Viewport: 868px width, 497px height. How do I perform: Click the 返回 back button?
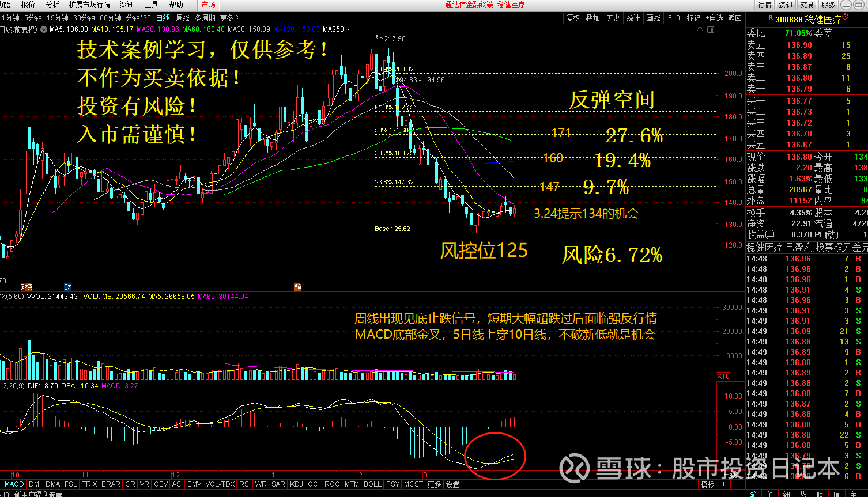(x=735, y=18)
